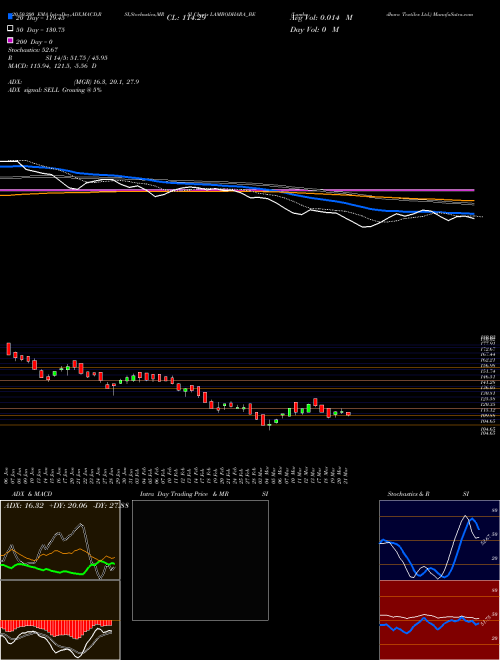Click the ManafaSutra.com watermark link text
The height and width of the screenshot is (660, 500).
coord(452,14)
